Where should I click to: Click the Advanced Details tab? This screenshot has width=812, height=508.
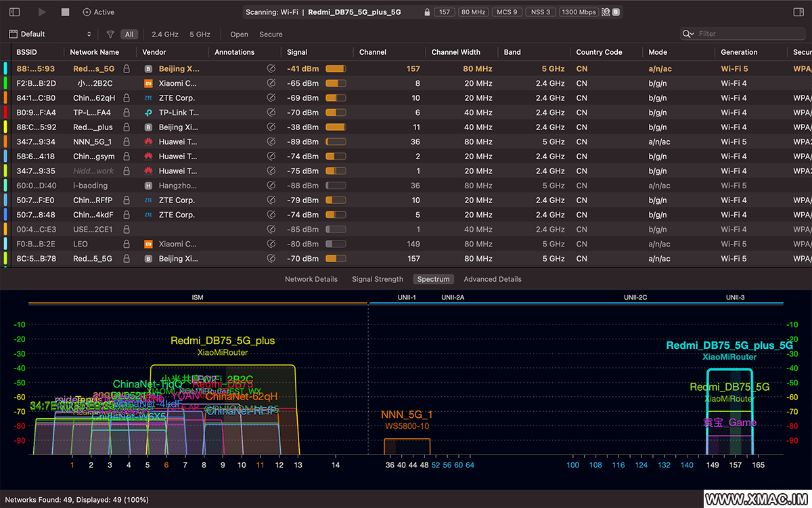click(492, 279)
